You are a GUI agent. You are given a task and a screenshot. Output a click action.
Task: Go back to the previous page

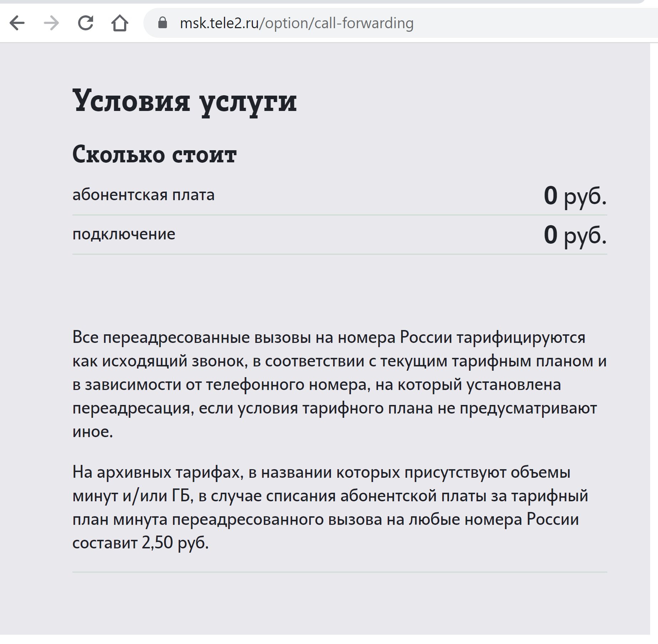(x=17, y=24)
